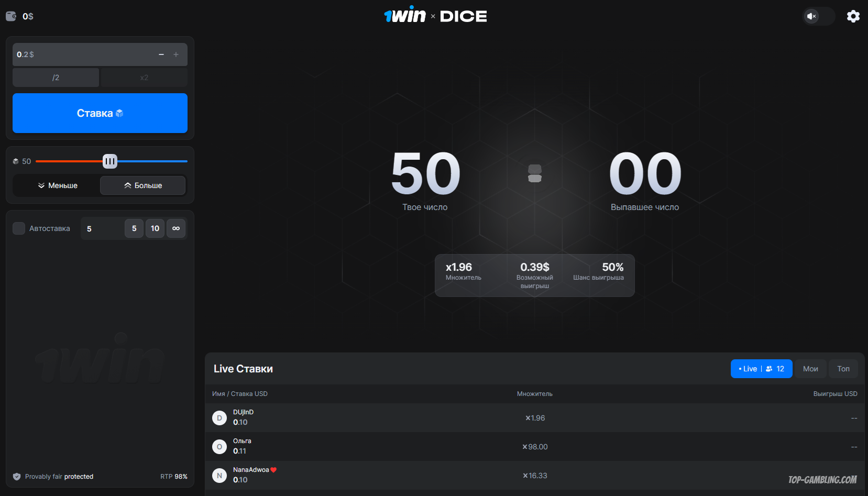Click the x16.33 multiplier in NanaAdwoa row
Image resolution: width=868 pixels, height=496 pixels.
(535, 476)
